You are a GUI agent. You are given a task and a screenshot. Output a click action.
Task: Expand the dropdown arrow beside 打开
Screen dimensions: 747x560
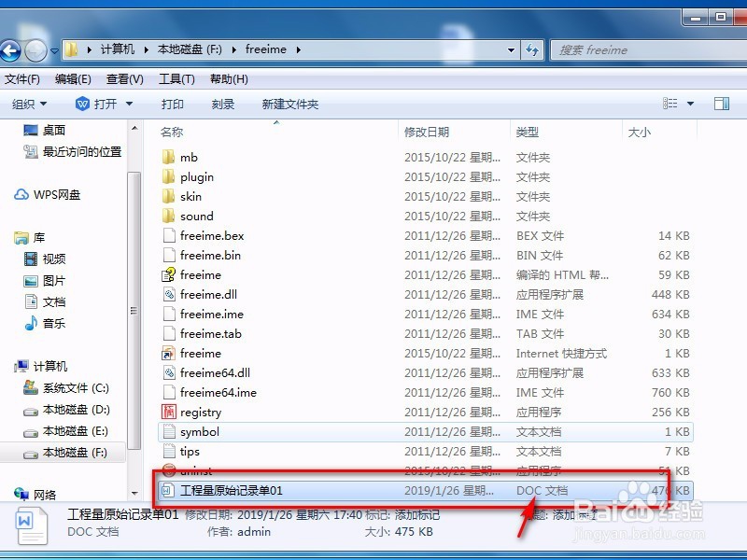pos(129,104)
